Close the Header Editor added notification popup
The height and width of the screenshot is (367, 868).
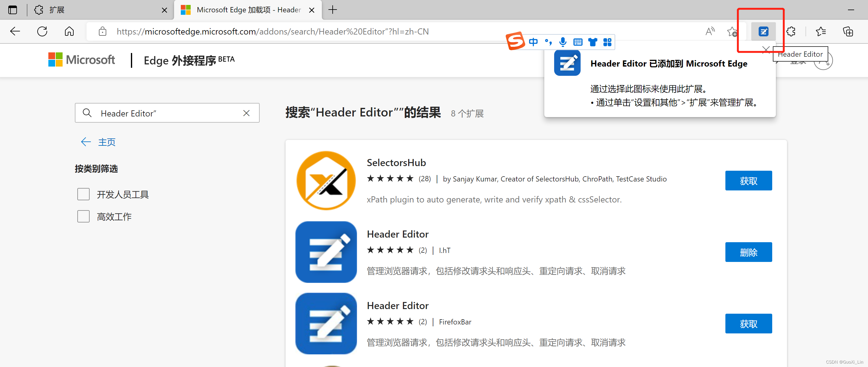765,50
